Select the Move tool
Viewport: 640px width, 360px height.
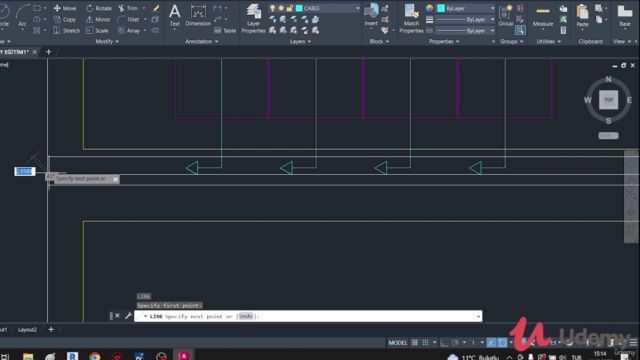[65, 8]
